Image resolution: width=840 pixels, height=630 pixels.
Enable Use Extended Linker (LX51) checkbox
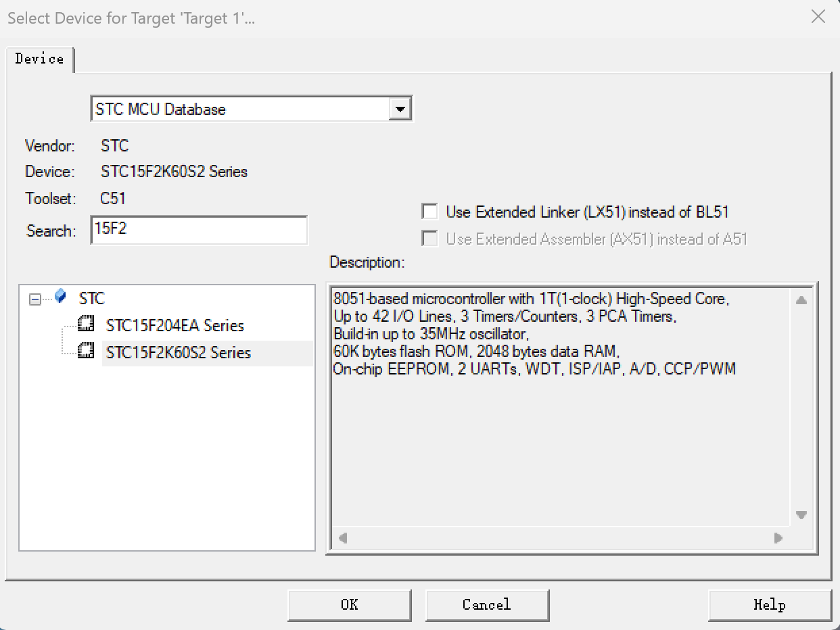[429, 212]
